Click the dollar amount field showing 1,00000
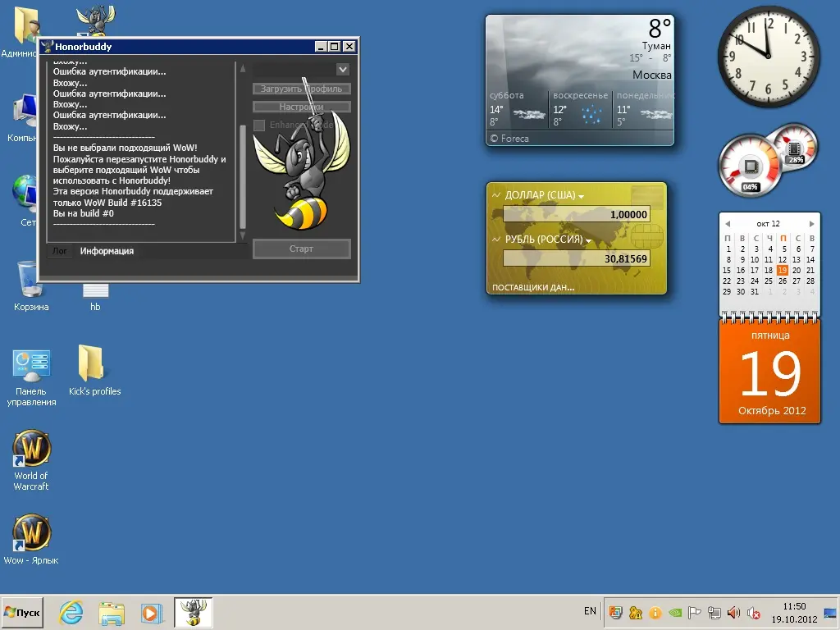 point(577,214)
